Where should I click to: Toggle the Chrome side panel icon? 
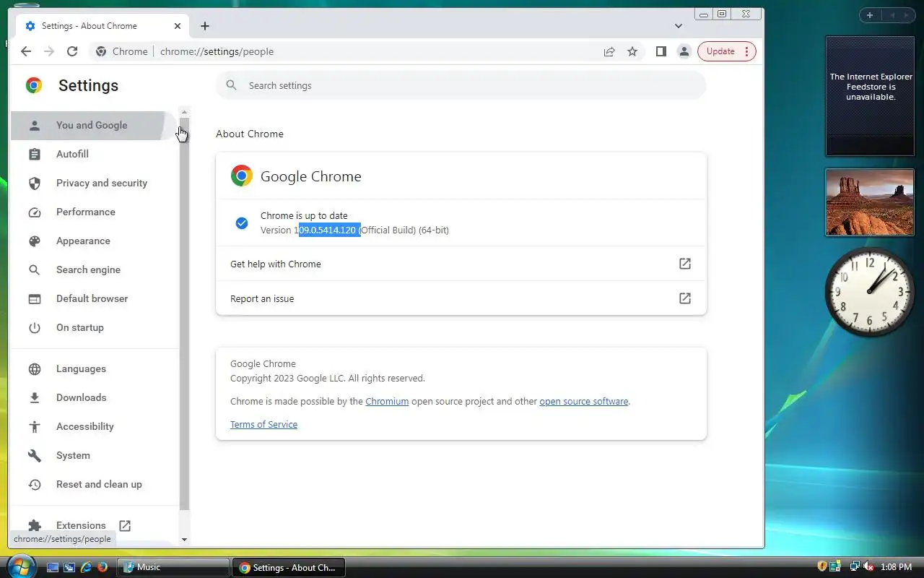(x=661, y=51)
